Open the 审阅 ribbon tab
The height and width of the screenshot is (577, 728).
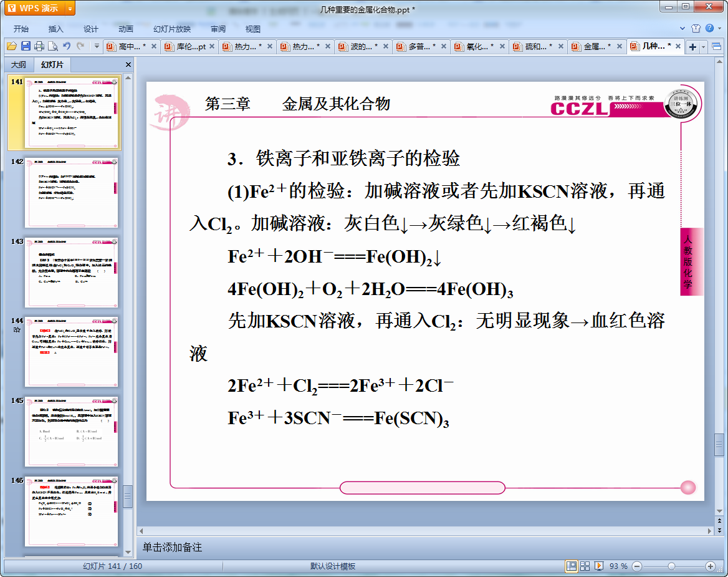218,29
